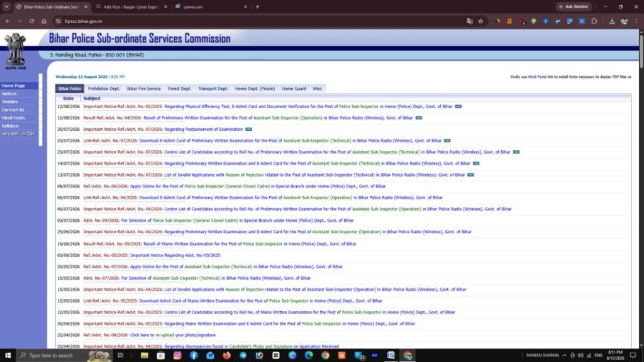Close the Bihar Police Sub-ordinate tab
The image size is (644, 362).
[x=86, y=6]
